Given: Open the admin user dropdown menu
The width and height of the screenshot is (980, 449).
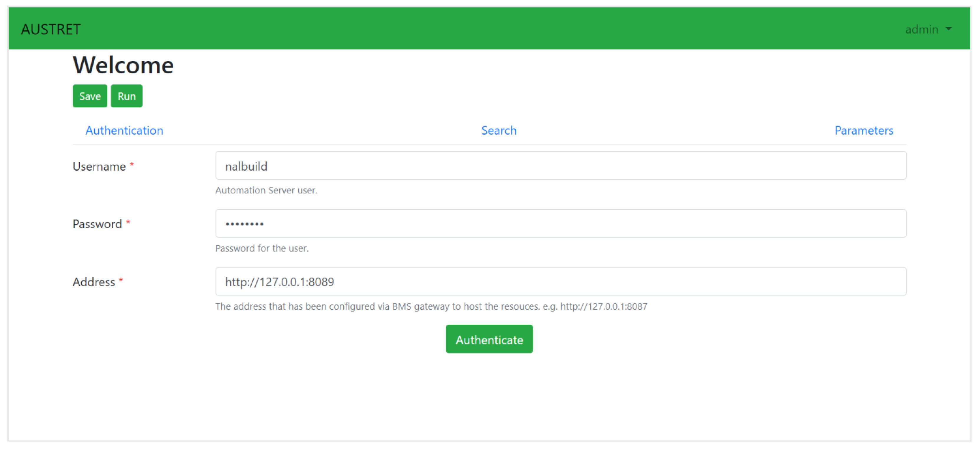Looking at the screenshot, I should click(x=921, y=29).
